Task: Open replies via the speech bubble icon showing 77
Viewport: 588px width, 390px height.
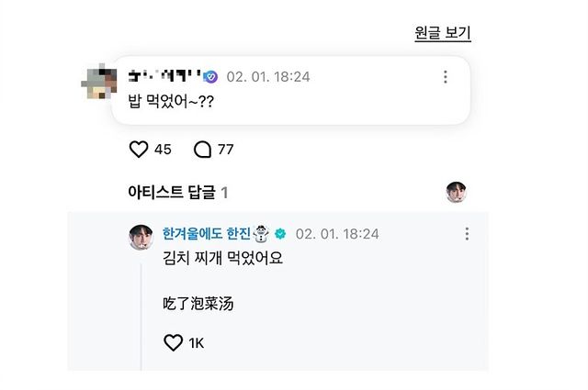Action: tap(202, 150)
